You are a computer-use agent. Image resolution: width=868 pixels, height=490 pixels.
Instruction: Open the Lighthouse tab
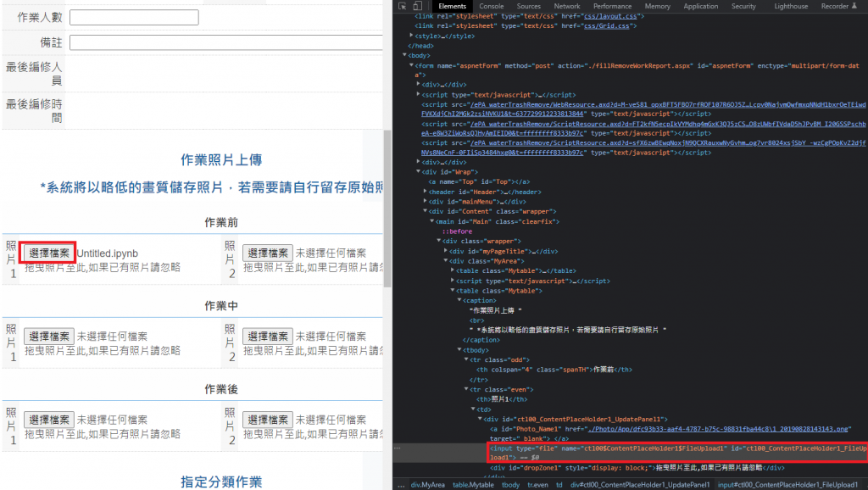coord(791,6)
